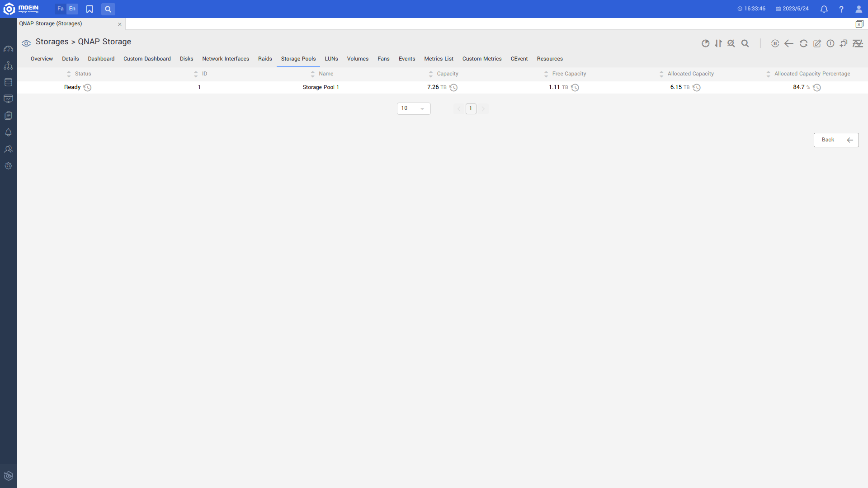Switch language to En
This screenshot has height=488, width=868.
point(72,9)
